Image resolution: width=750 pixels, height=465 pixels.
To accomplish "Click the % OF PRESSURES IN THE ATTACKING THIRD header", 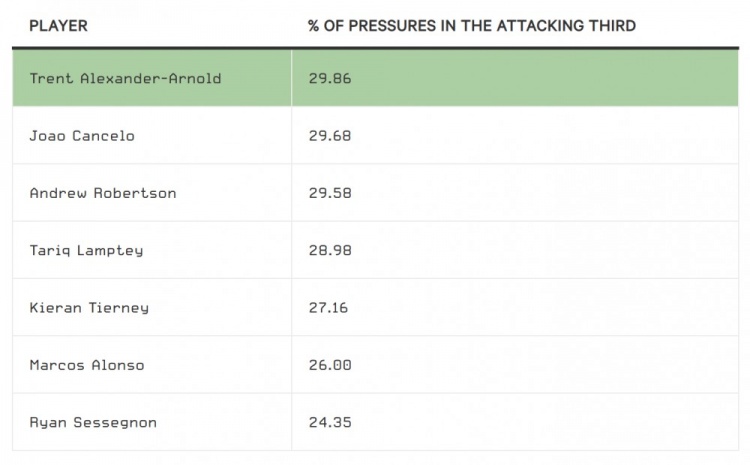I will tap(472, 26).
